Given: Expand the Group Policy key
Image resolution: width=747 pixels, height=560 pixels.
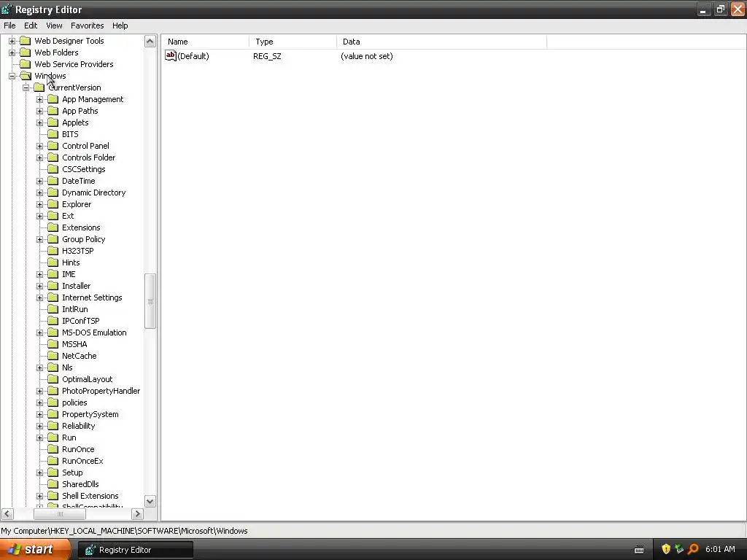Looking at the screenshot, I should [x=39, y=239].
